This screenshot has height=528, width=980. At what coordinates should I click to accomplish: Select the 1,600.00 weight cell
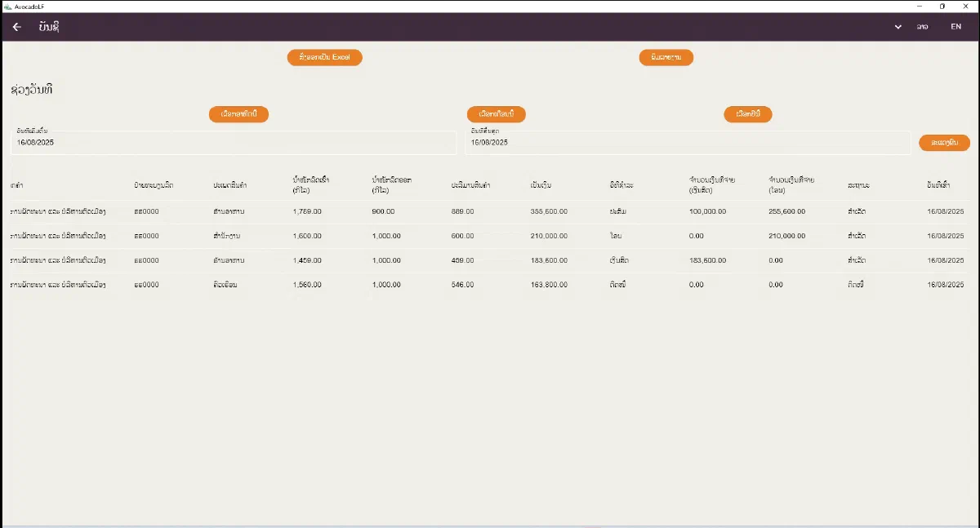click(x=307, y=236)
